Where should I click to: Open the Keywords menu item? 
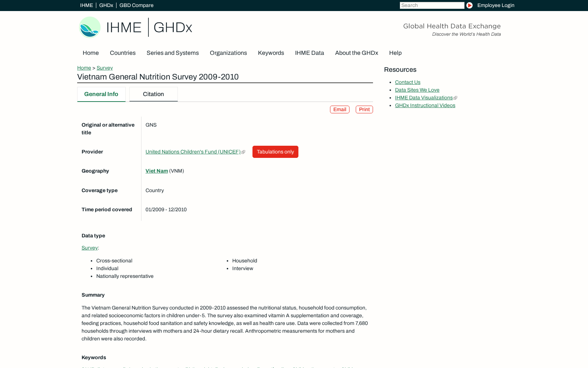point(271,53)
